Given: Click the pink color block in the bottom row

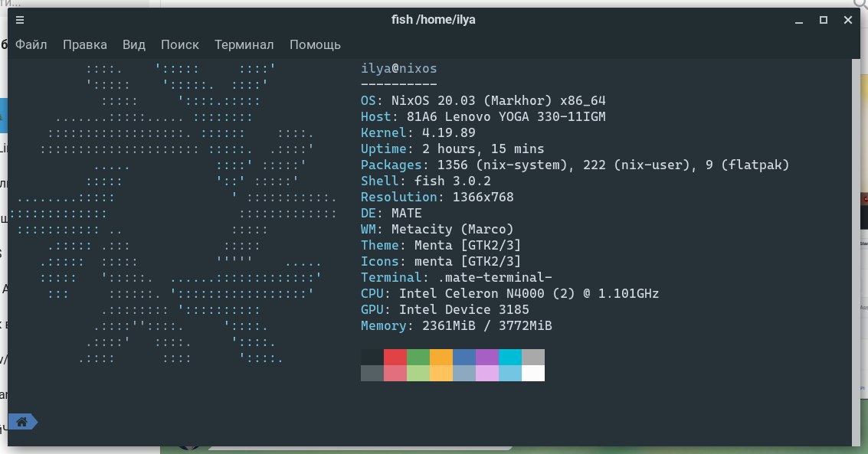Looking at the screenshot, I should pyautogui.click(x=487, y=374).
